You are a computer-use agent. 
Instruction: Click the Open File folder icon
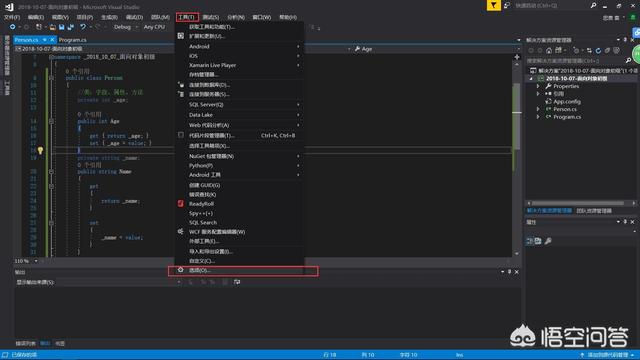(53, 27)
